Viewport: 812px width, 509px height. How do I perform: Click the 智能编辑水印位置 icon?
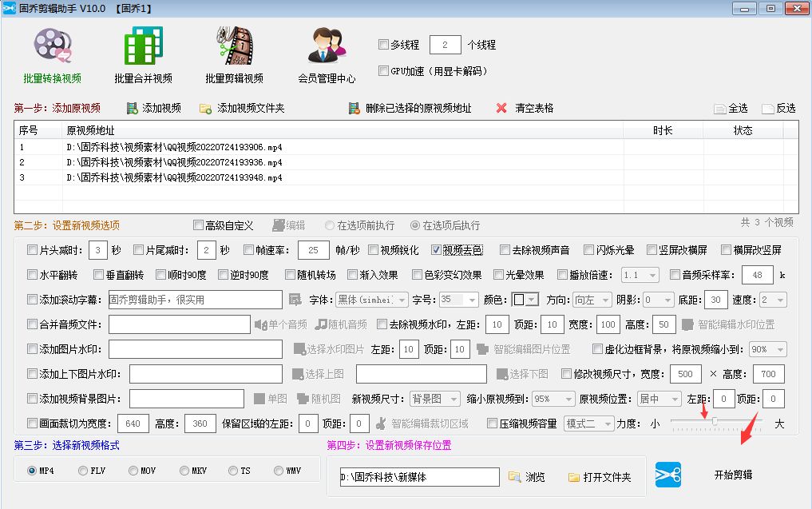click(687, 324)
